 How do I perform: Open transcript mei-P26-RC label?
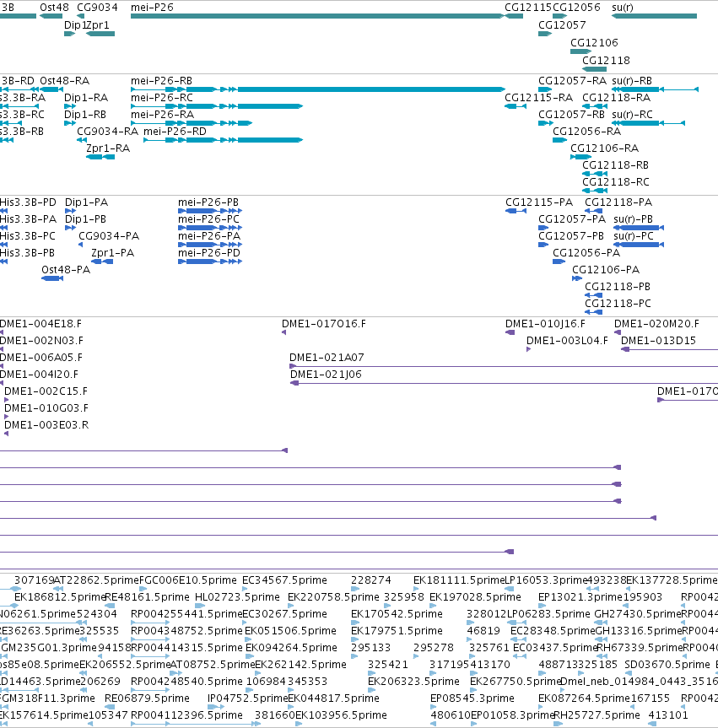tap(162, 98)
